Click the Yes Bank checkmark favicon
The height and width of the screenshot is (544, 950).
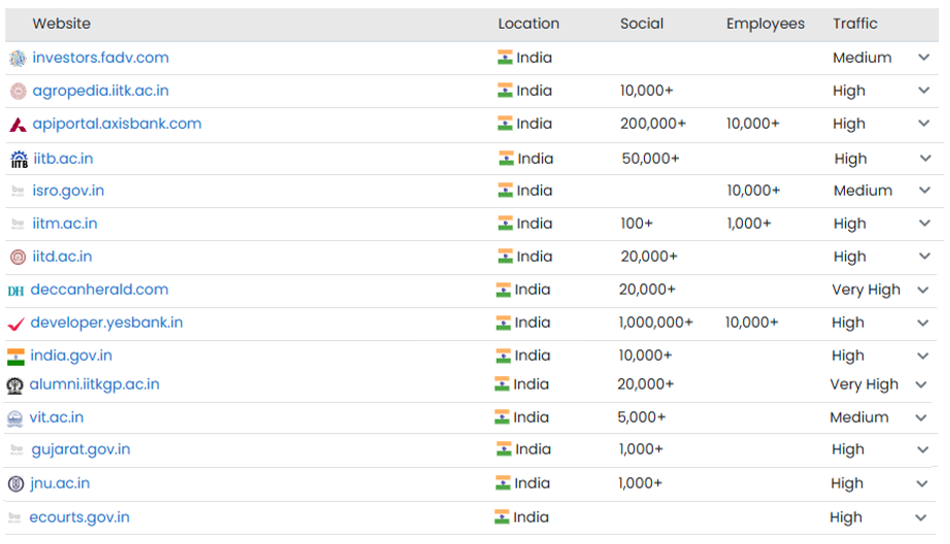click(x=16, y=324)
